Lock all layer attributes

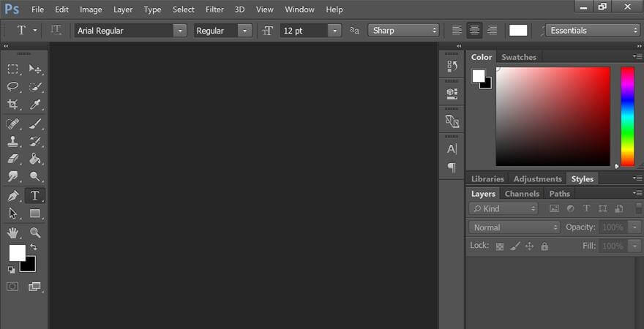pos(544,246)
